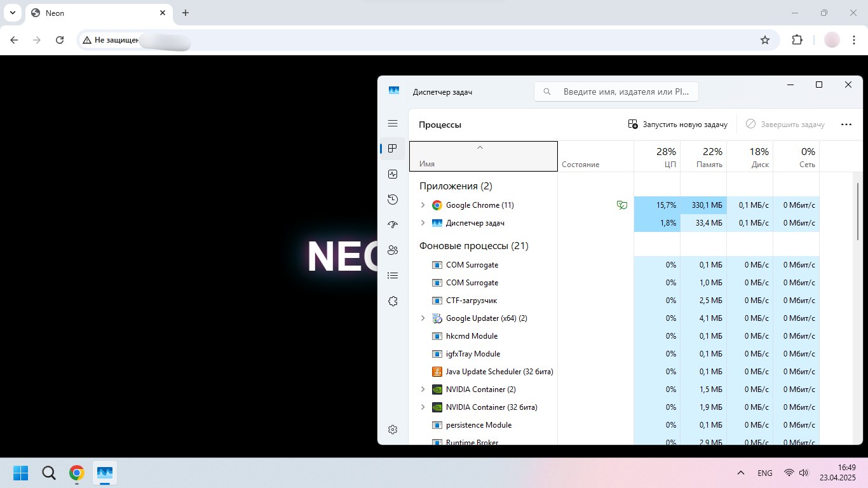Viewport: 868px width, 488px height.
Task: Click the Task Manager search field
Action: click(x=616, y=91)
